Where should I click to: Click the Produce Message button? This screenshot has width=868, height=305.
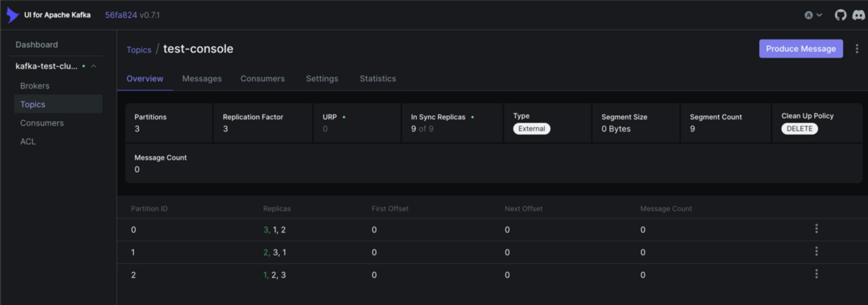(801, 49)
